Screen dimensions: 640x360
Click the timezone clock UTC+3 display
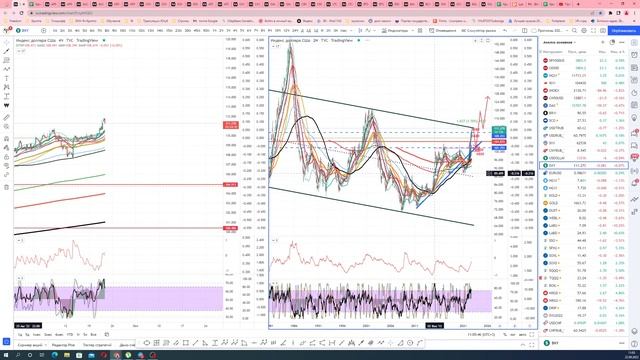(x=481, y=335)
